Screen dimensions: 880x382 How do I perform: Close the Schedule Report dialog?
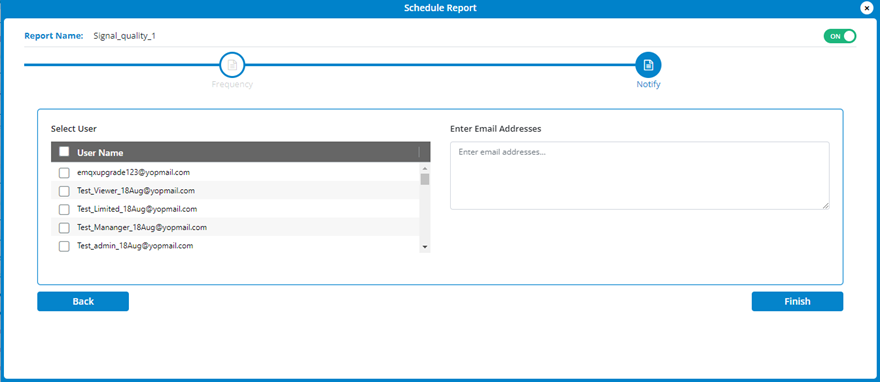click(x=867, y=8)
